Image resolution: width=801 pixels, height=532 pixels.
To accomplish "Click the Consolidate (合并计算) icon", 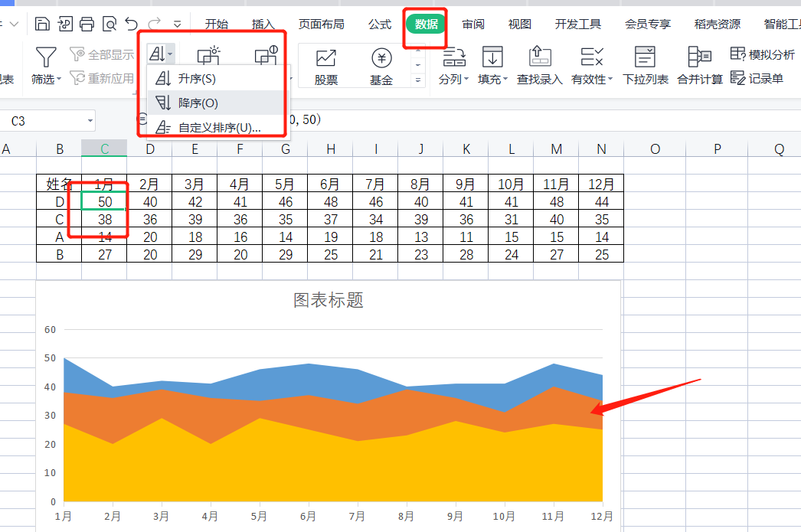I will [x=699, y=57].
